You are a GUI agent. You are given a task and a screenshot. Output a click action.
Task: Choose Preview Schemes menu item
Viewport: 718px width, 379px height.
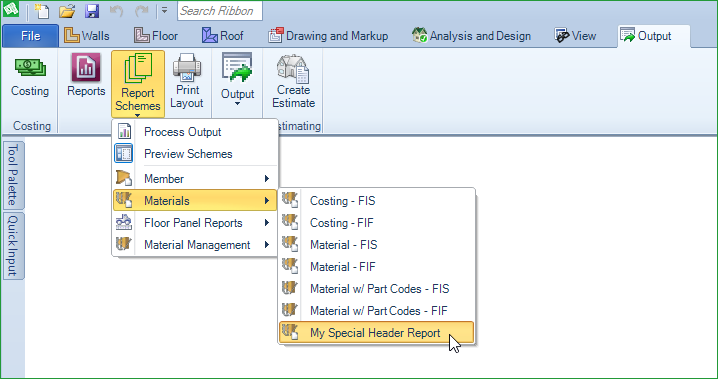195,154
